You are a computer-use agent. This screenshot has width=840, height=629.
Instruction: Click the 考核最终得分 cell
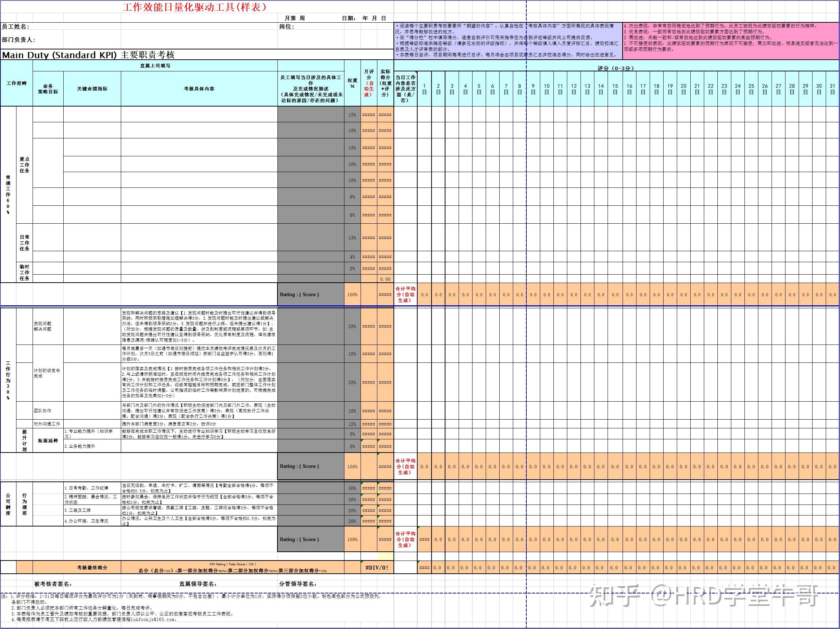(x=92, y=567)
